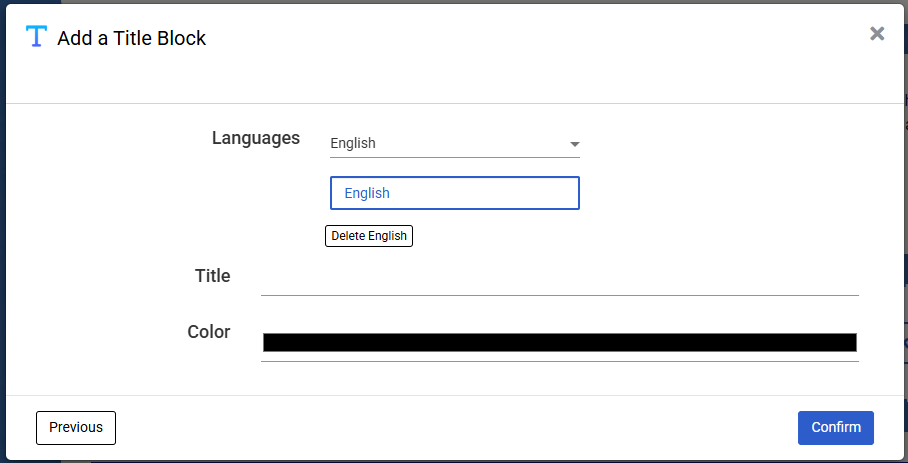The width and height of the screenshot is (908, 463).
Task: Click the Add a Title Block heading
Action: click(132, 38)
